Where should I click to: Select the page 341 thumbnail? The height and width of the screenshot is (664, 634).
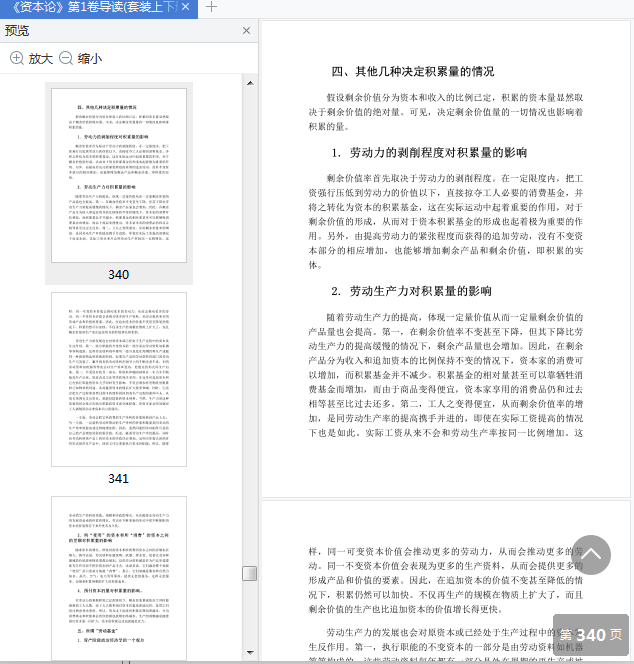coord(119,379)
